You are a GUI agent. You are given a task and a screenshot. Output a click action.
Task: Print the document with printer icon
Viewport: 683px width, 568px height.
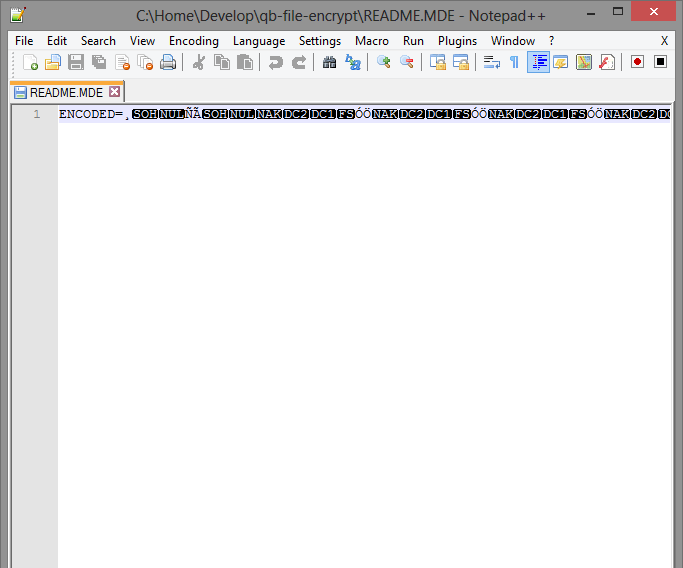[x=168, y=62]
